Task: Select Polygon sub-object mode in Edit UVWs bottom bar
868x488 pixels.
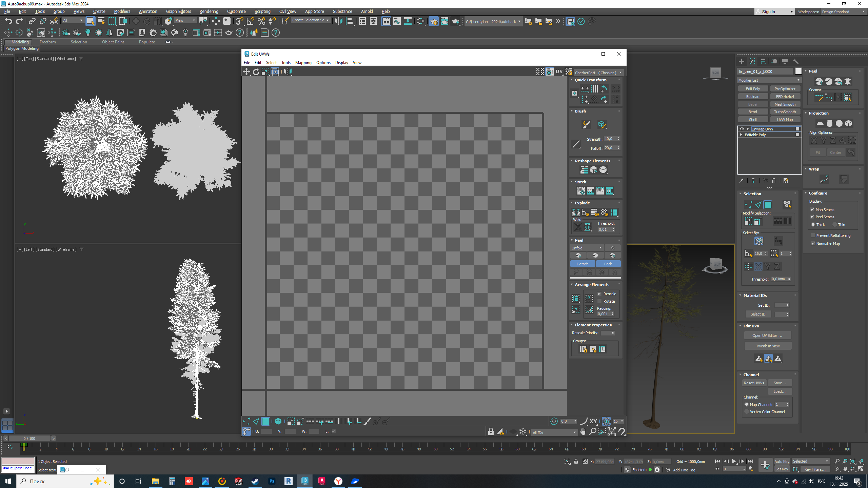Action: tap(265, 421)
